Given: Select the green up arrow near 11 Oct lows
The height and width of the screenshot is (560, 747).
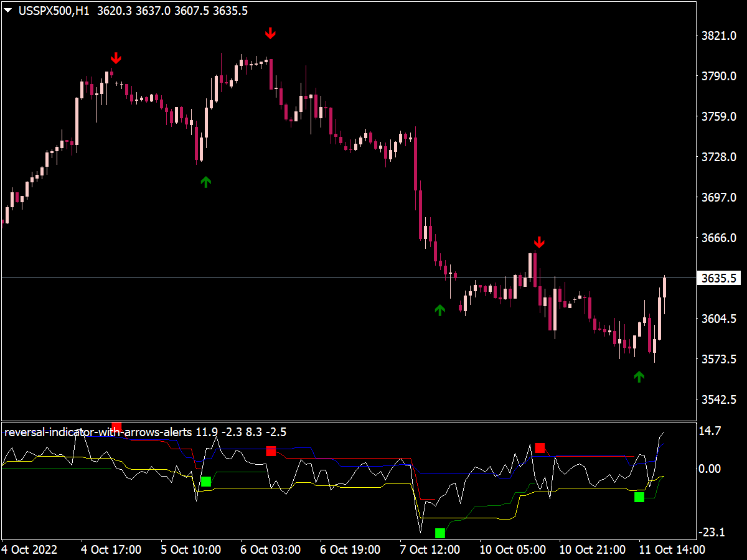Looking at the screenshot, I should [x=638, y=376].
